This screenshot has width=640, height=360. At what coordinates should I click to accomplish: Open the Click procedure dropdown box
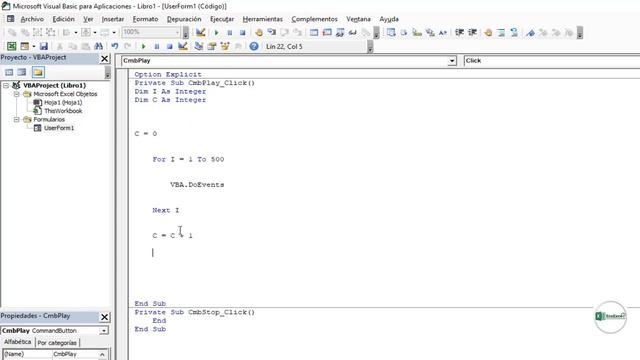(552, 61)
